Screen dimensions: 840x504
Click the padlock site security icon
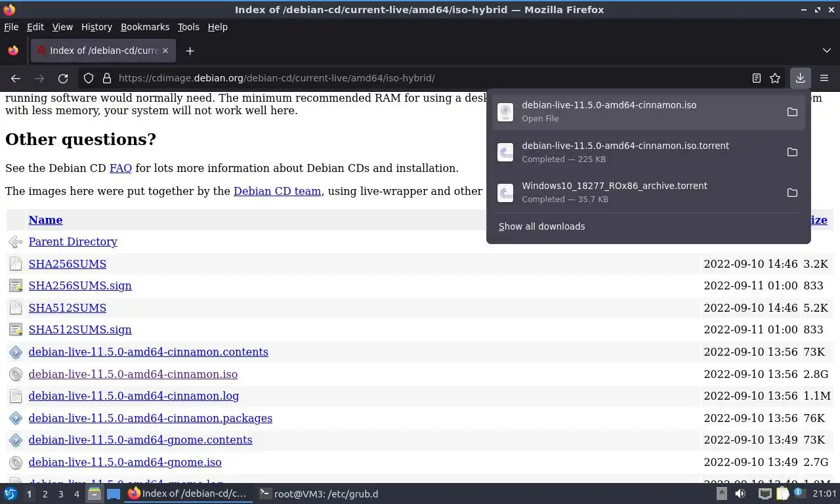pyautogui.click(x=107, y=78)
